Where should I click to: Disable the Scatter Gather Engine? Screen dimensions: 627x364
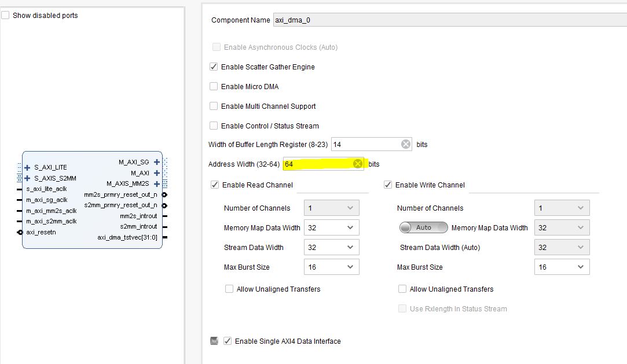(213, 67)
